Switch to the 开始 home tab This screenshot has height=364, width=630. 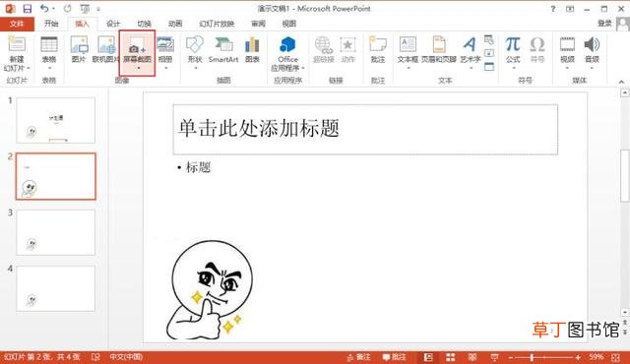pyautogui.click(x=51, y=24)
